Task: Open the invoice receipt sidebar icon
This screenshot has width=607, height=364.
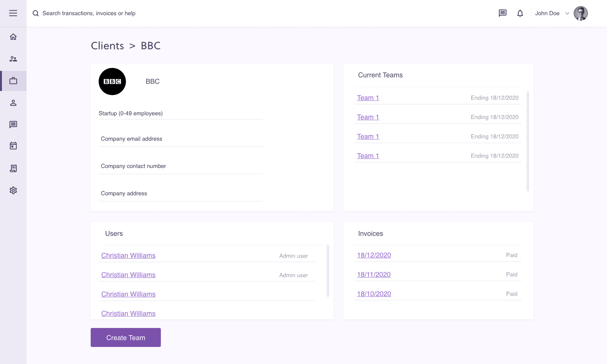Action: point(13,168)
